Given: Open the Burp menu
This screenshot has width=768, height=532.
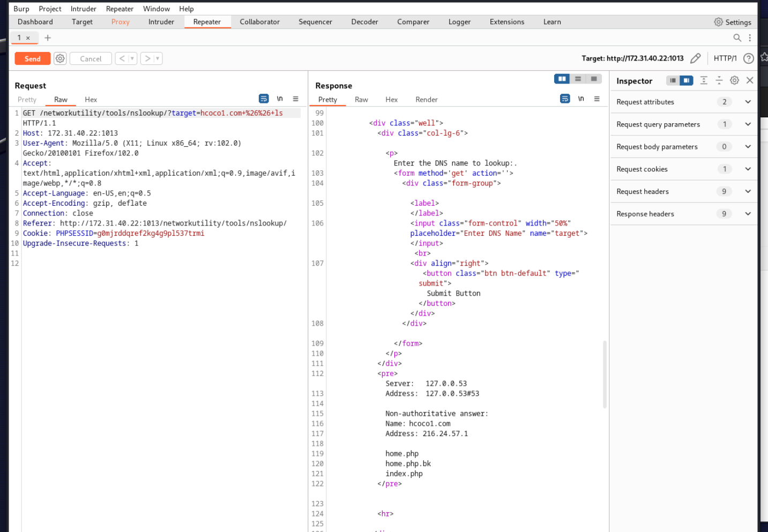Looking at the screenshot, I should [x=21, y=9].
